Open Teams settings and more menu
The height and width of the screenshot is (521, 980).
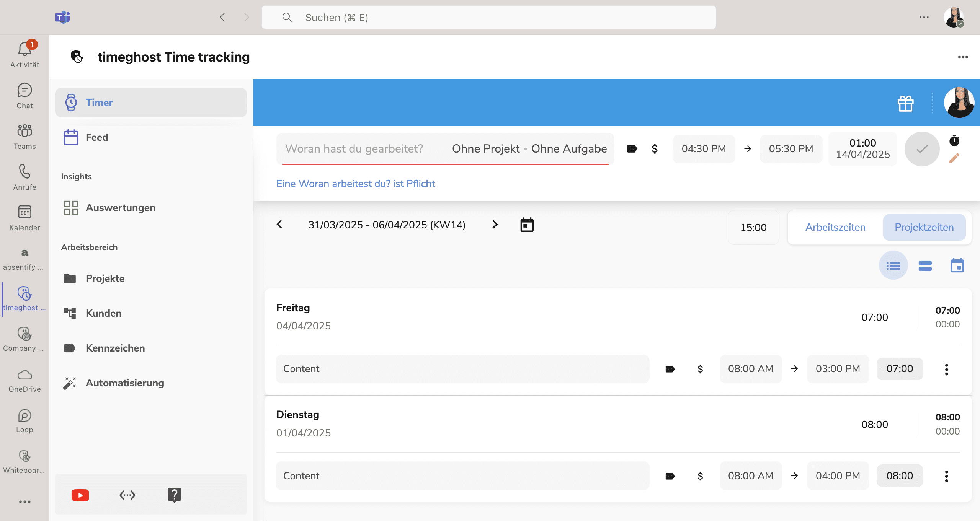pos(924,17)
